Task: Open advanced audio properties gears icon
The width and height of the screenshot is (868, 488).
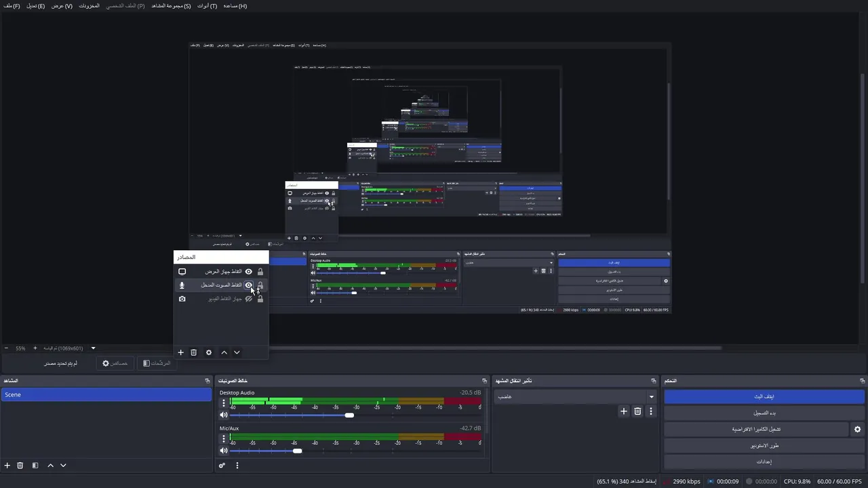Action: tap(222, 466)
